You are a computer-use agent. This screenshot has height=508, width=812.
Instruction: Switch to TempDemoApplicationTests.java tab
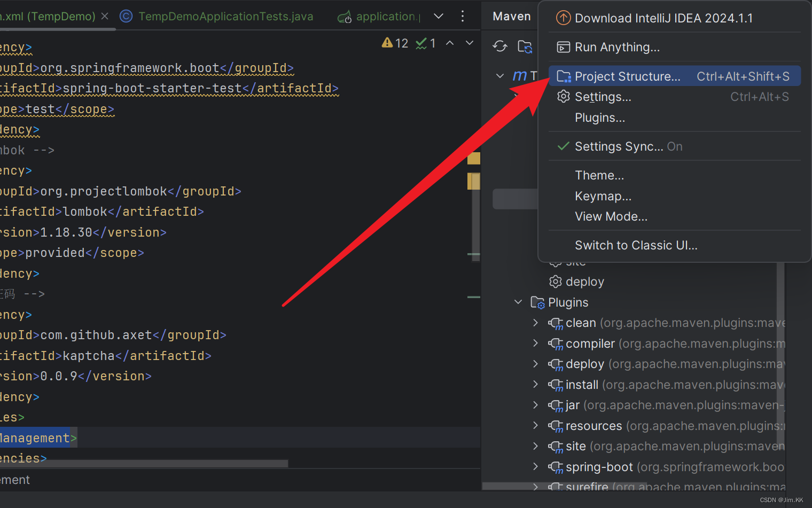tap(217, 16)
